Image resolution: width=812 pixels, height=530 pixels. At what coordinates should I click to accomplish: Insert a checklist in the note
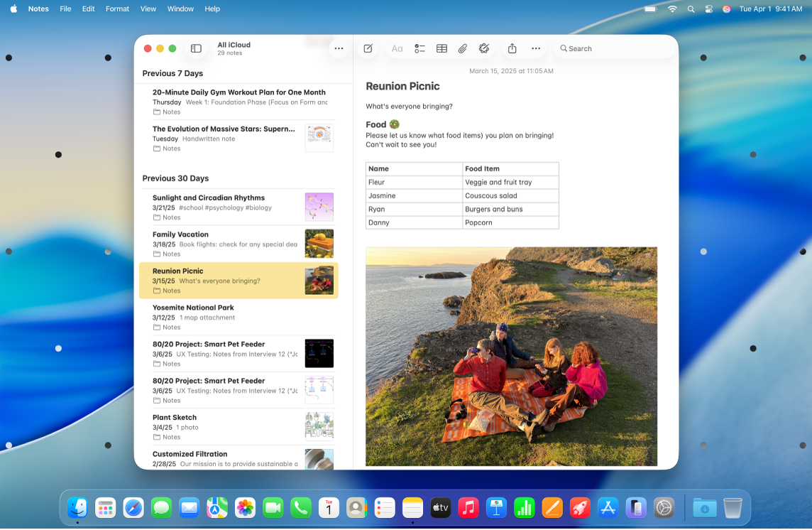pos(419,48)
